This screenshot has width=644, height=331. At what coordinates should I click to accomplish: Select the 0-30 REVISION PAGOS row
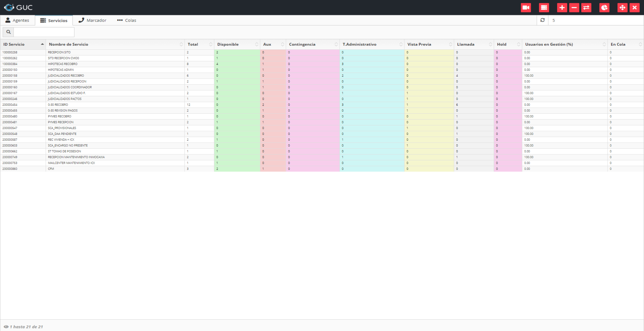point(322,110)
